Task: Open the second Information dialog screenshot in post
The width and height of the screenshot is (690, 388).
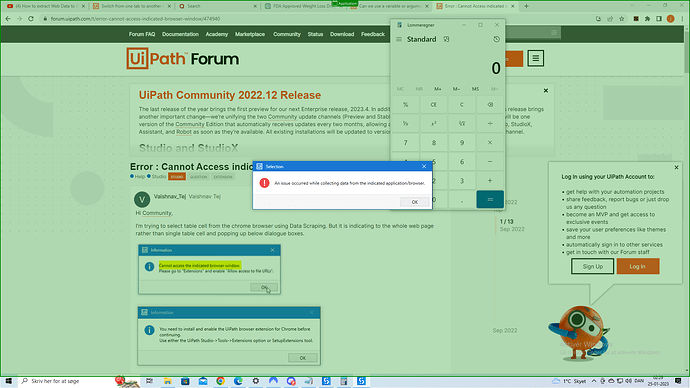Action: click(229, 336)
